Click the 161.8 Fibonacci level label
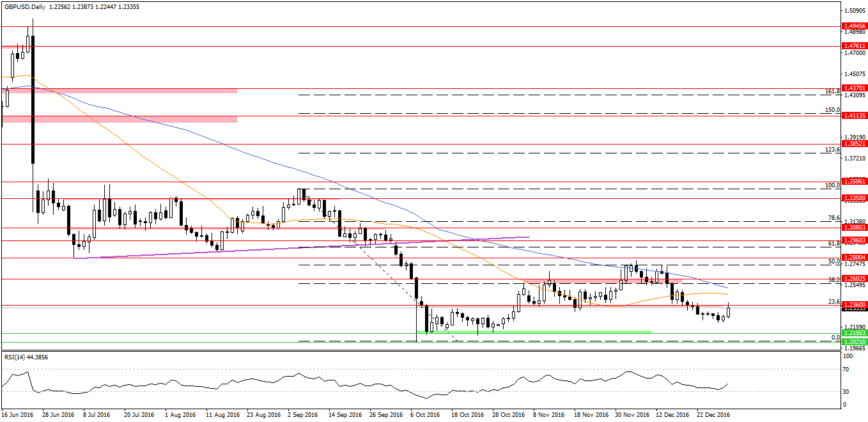Screen dimensions: 868x422 (x=832, y=91)
